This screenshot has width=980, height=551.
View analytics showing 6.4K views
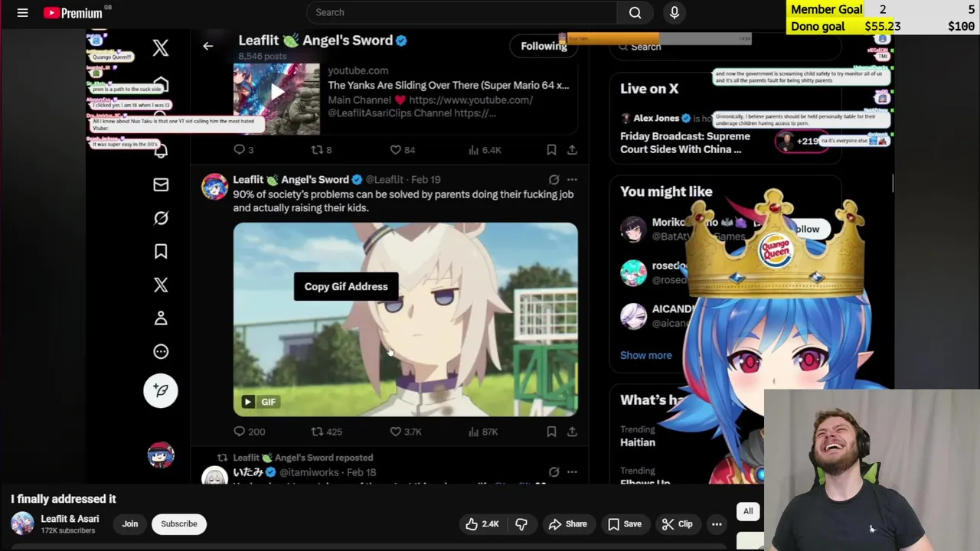coord(485,150)
